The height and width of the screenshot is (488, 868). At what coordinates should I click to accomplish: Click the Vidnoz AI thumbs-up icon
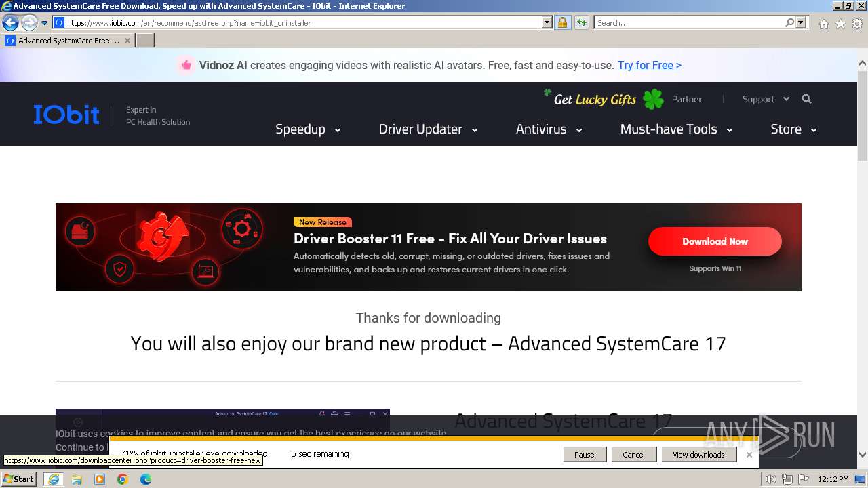click(x=185, y=65)
